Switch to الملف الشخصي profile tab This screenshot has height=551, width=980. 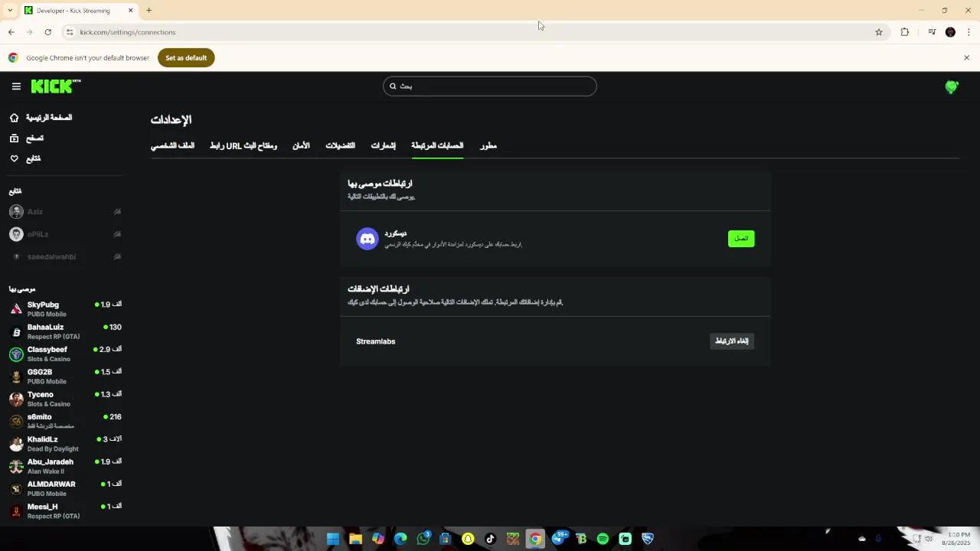pyautogui.click(x=172, y=145)
